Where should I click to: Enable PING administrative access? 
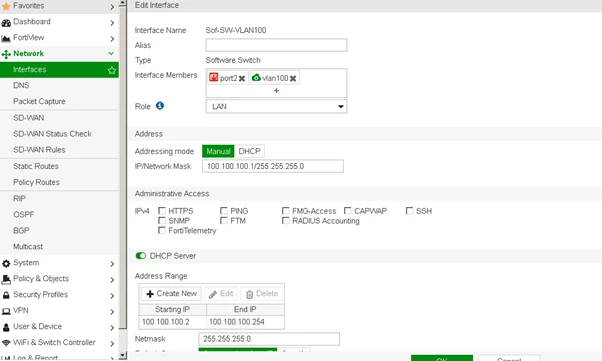click(x=223, y=211)
